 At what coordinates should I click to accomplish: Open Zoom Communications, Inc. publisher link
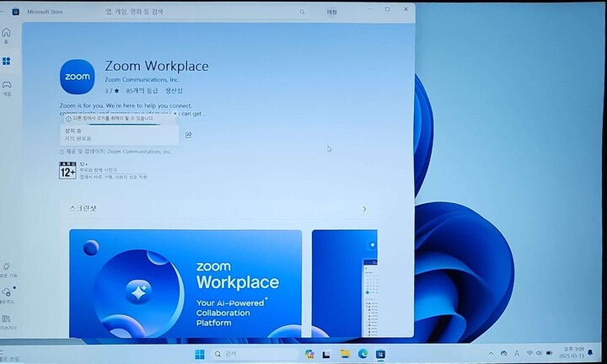142,79
